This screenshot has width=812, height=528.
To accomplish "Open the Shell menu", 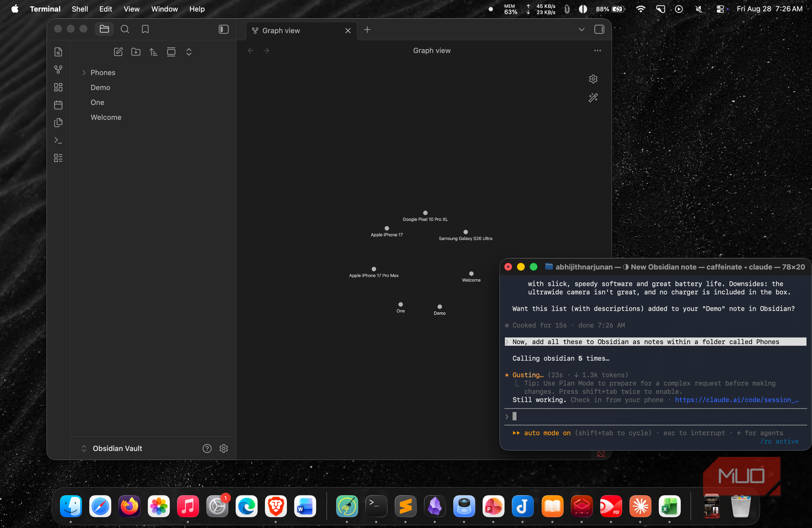I will click(x=80, y=9).
